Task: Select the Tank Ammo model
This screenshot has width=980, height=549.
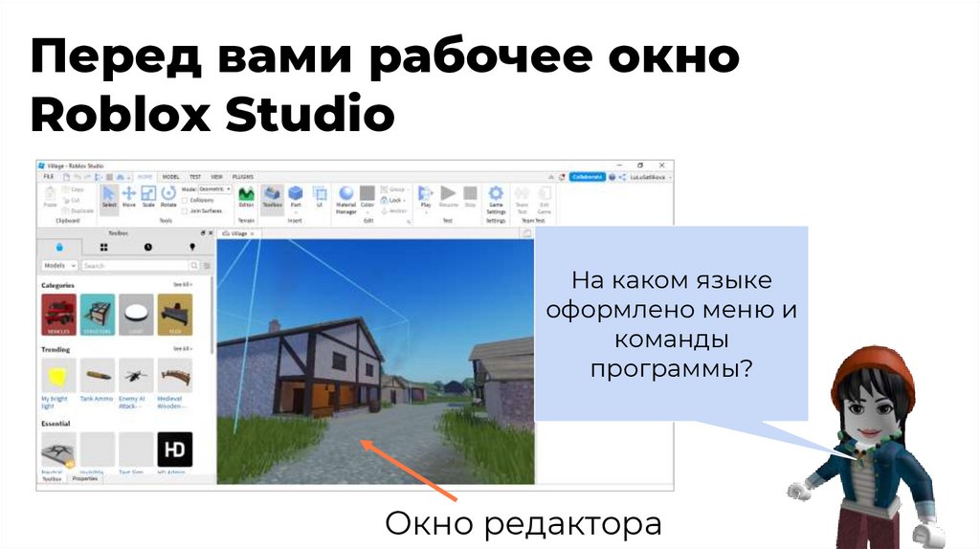Action: pyautogui.click(x=98, y=376)
